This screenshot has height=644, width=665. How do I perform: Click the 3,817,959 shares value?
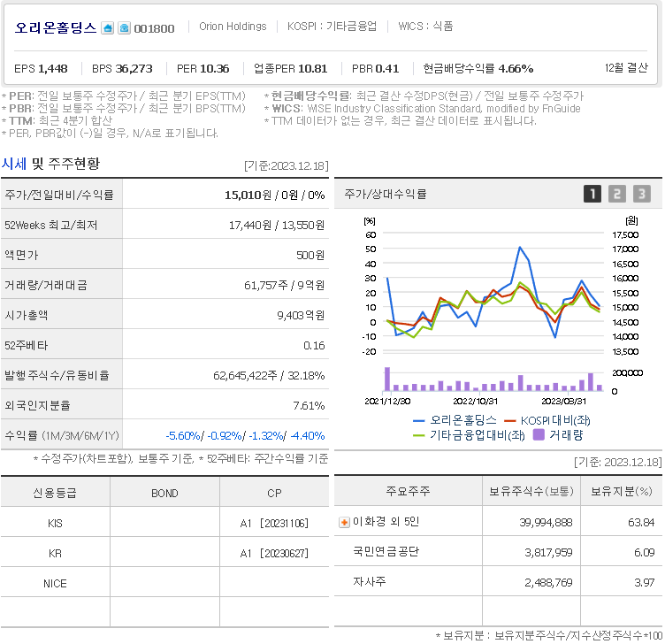548,552
